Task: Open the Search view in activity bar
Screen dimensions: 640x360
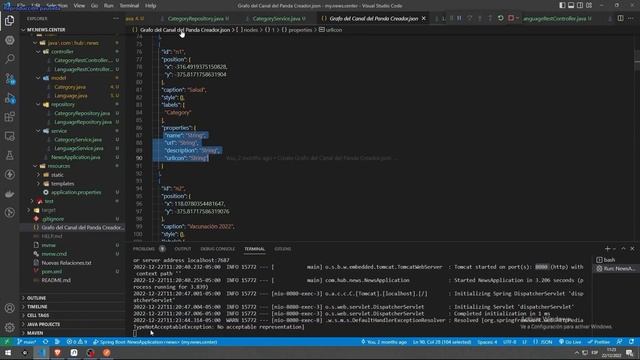Action: [x=9, y=59]
